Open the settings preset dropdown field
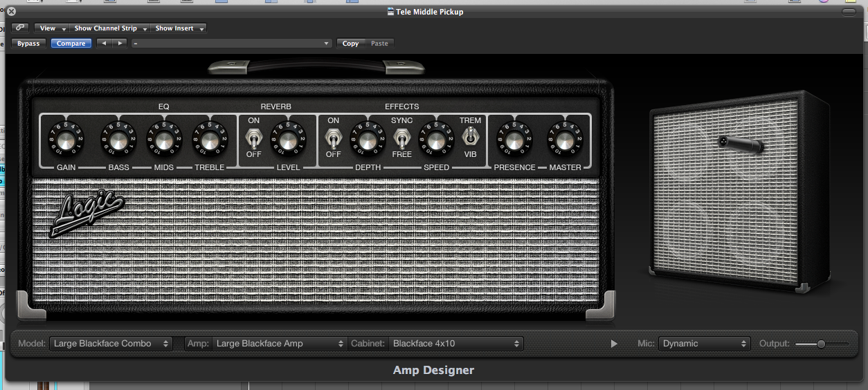Image resolution: width=868 pixels, height=390 pixels. click(232, 44)
